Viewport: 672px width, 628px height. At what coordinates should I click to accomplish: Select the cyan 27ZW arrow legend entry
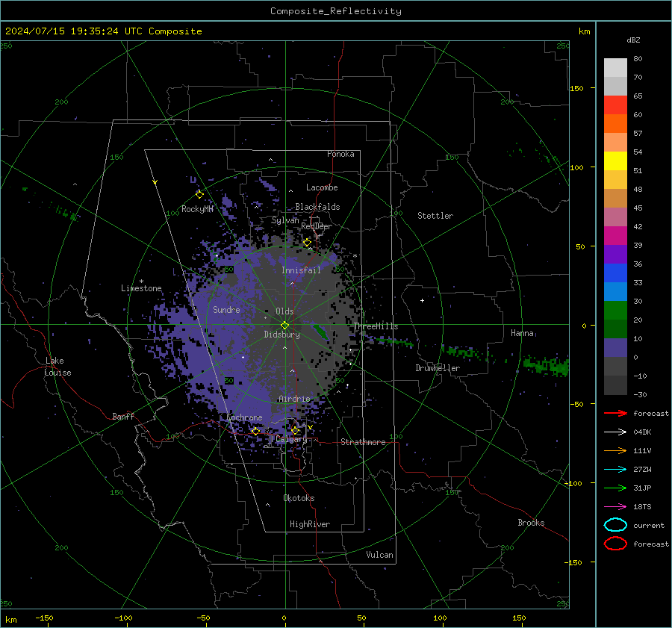pyautogui.click(x=615, y=470)
